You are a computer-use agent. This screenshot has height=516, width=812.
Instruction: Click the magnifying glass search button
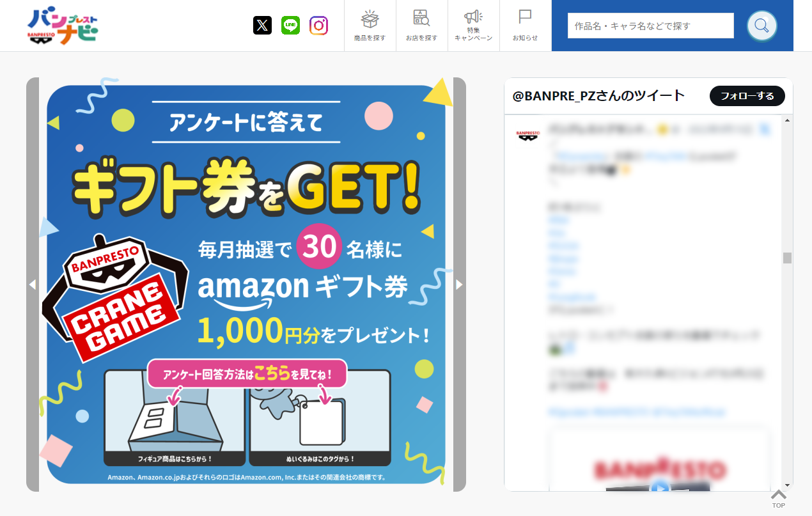click(761, 26)
